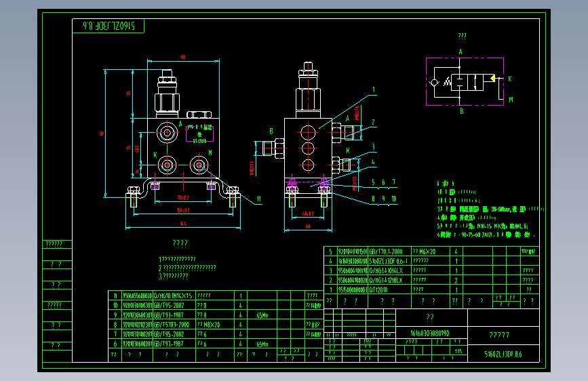The image size is (588, 381).
Task: Select the rotated drawing number at top-left corner
Action: [x=109, y=26]
